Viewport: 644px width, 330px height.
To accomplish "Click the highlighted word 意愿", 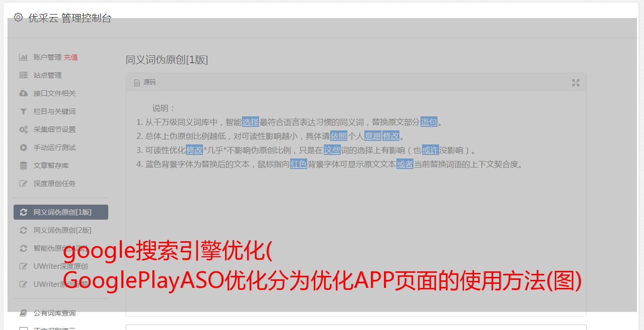I will (x=373, y=136).
